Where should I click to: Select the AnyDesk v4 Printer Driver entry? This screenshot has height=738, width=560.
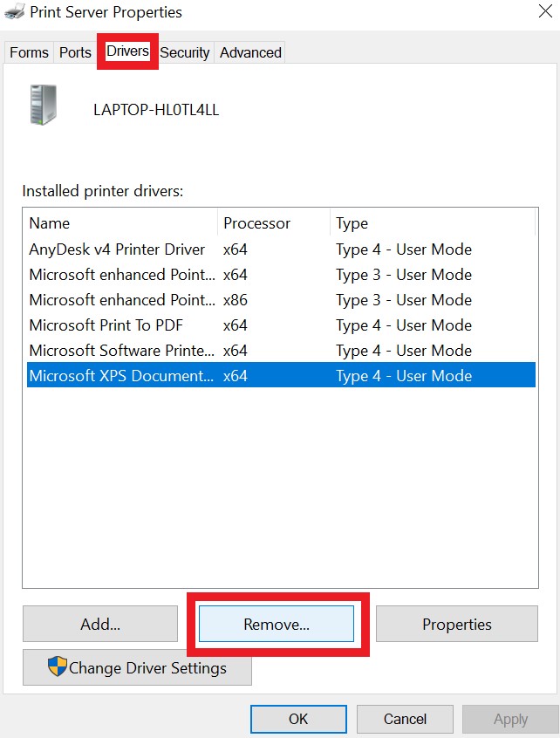tap(118, 249)
